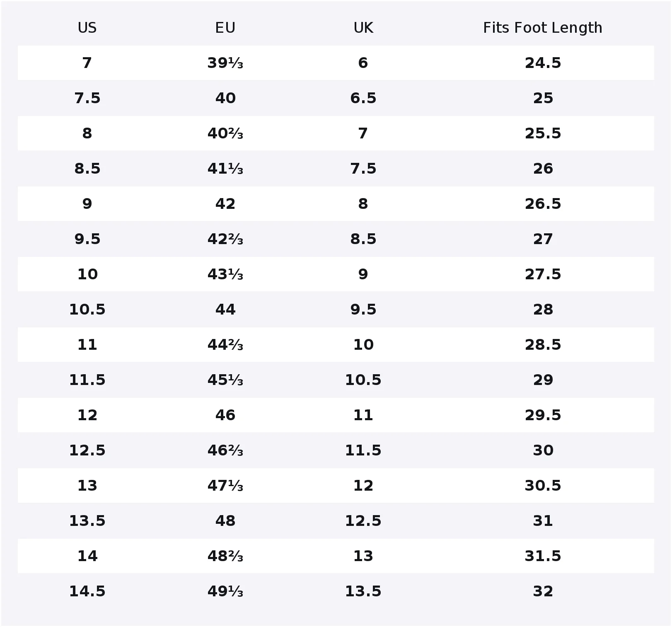The height and width of the screenshot is (627, 672).
Task: Select UK size 9 cell
Action: pos(363,274)
